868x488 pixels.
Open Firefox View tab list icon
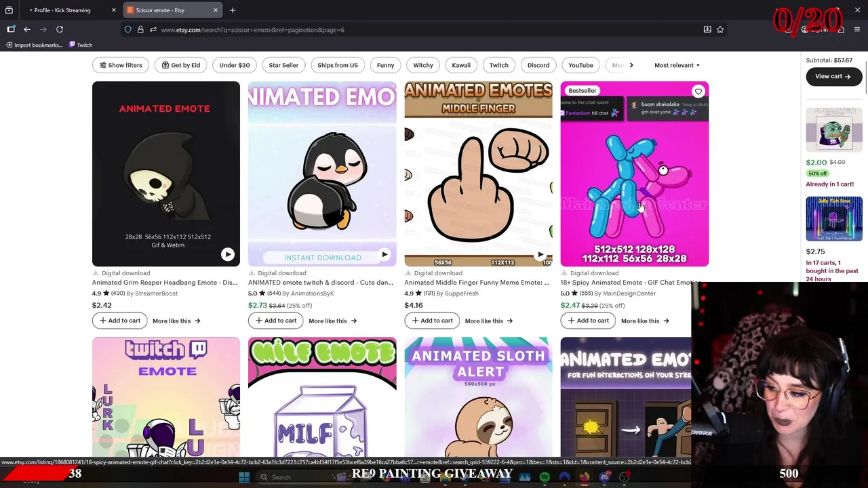9,10
